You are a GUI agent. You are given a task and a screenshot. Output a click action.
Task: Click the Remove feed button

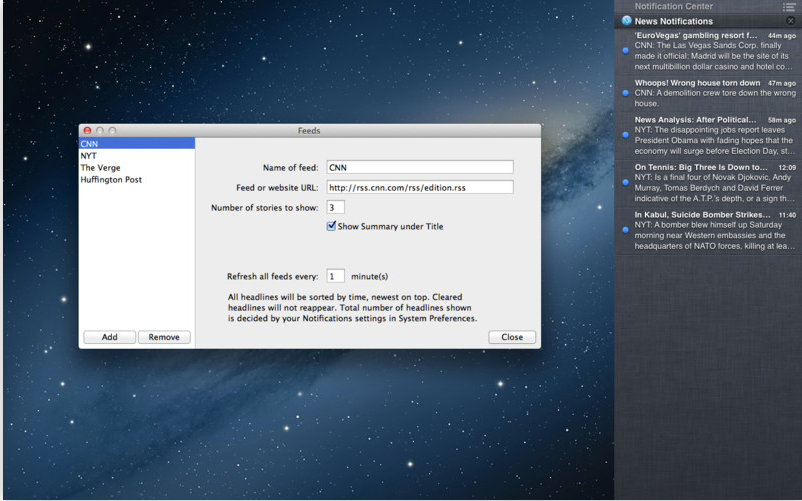[164, 337]
